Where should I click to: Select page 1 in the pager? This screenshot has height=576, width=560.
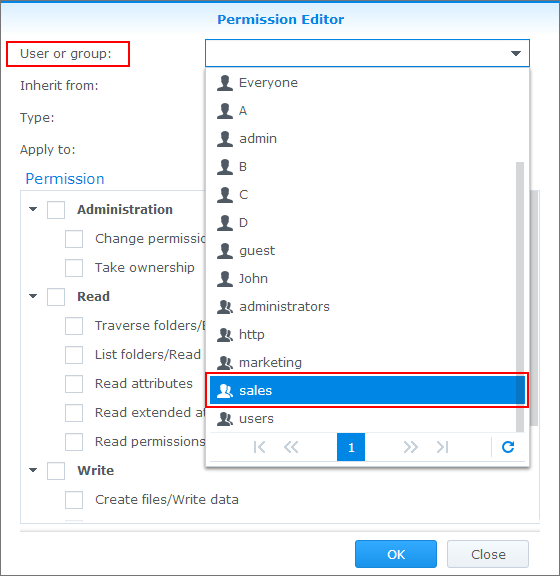tap(351, 447)
